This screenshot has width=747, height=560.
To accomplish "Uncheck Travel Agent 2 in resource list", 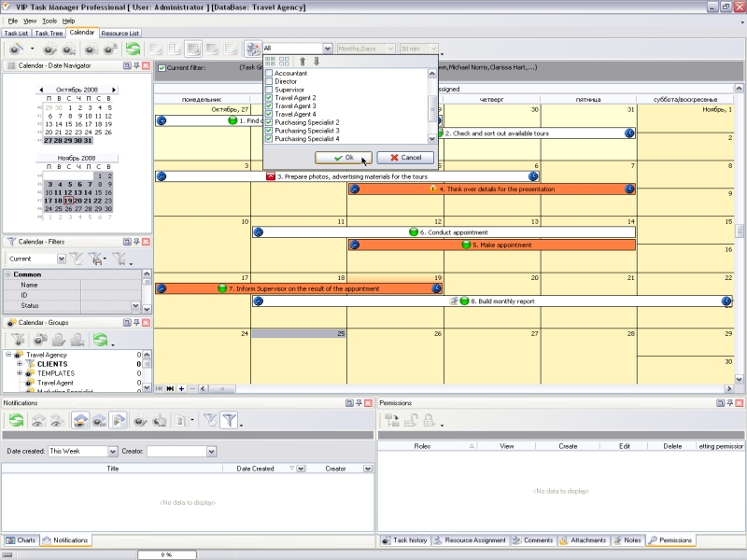I will (x=270, y=98).
